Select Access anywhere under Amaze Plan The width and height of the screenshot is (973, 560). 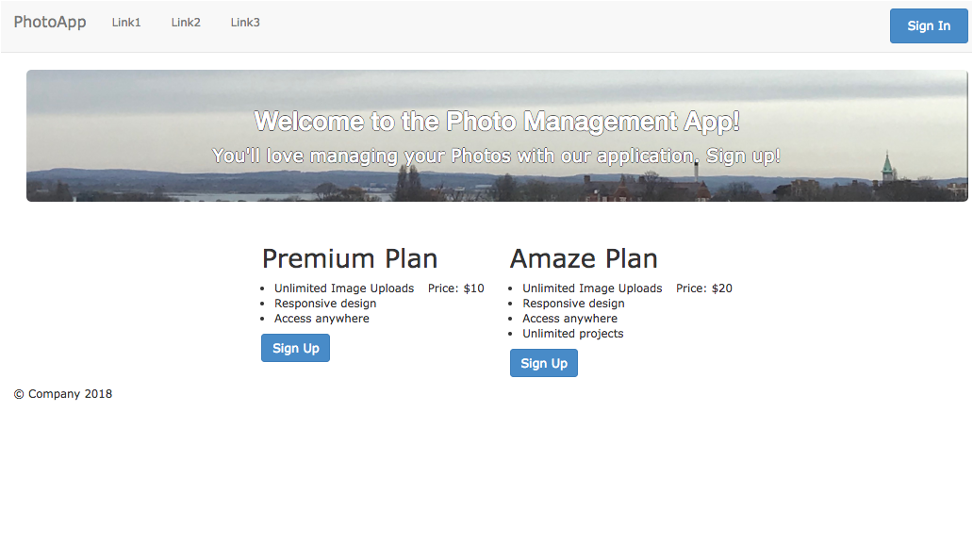(x=569, y=319)
